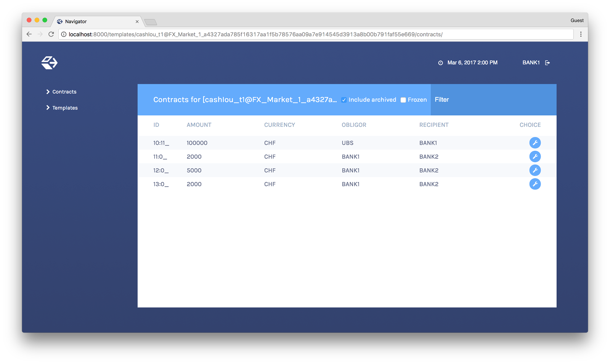610x364 pixels.
Task: Sign out using the logout icon next to BANK1
Action: point(547,62)
